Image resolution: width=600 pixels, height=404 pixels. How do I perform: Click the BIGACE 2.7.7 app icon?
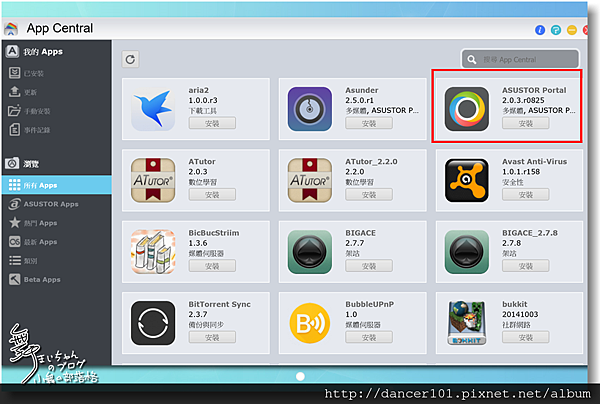310,252
